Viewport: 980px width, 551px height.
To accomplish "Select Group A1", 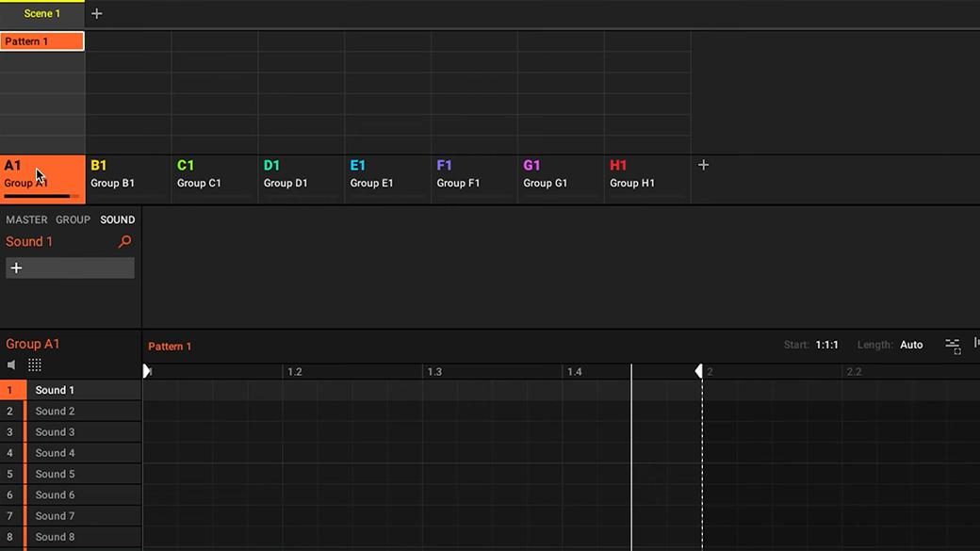I will coord(42,179).
